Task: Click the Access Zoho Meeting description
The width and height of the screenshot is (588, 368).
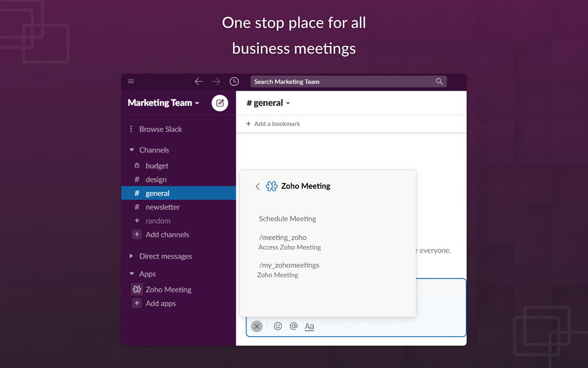Action: 289,247
